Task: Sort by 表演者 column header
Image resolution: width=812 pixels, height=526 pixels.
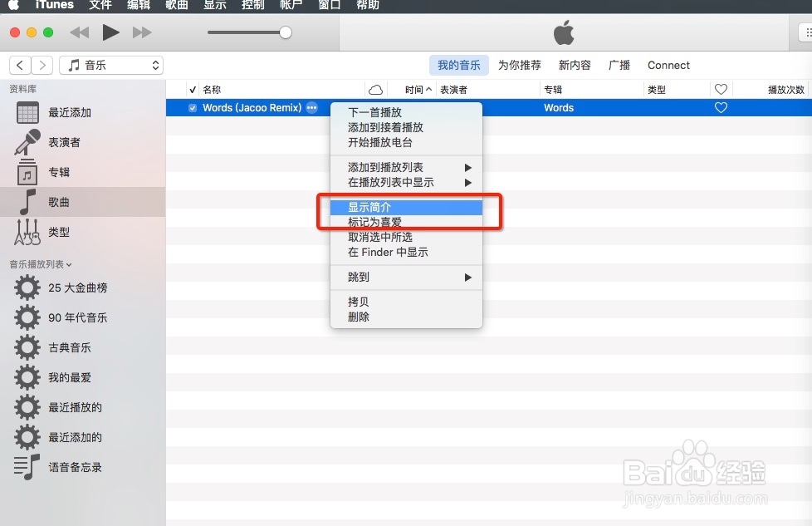Action: click(488, 90)
